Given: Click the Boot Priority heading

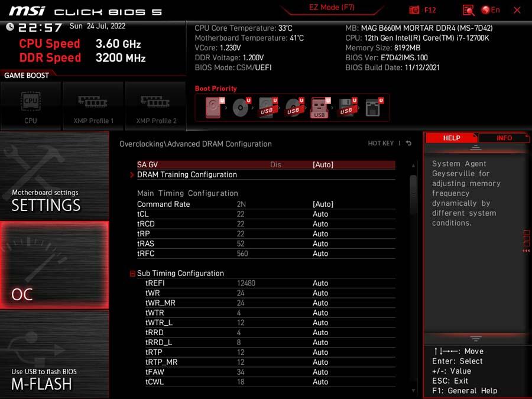Looking at the screenshot, I should [x=216, y=89].
